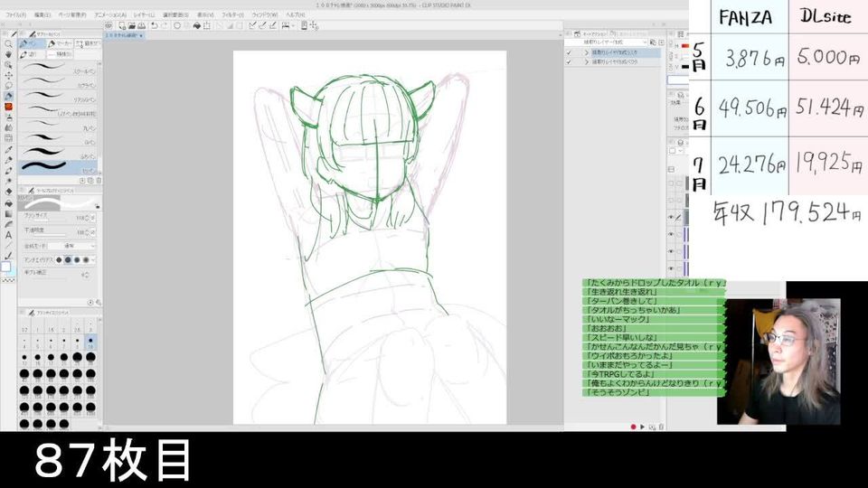Select the Zoom magnifier tool

[x=8, y=43]
